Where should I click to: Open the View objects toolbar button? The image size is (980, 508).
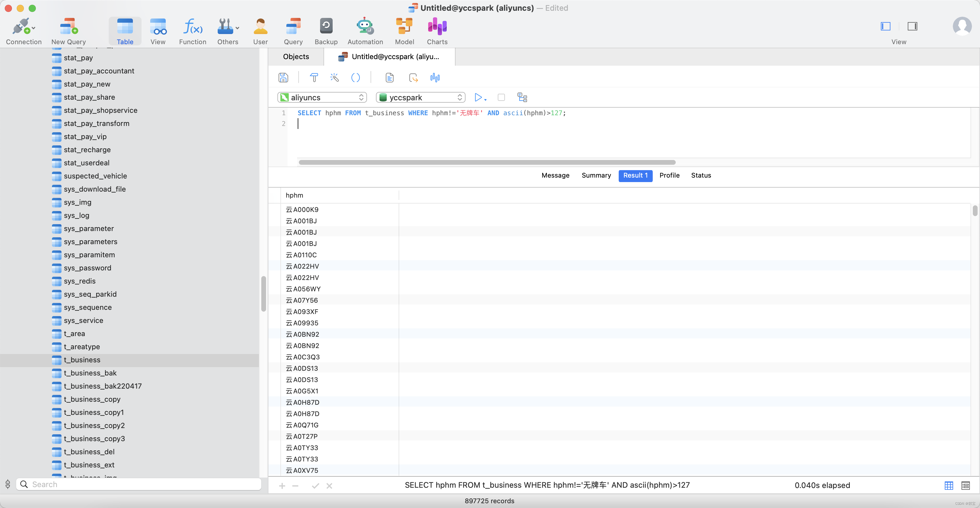[158, 31]
